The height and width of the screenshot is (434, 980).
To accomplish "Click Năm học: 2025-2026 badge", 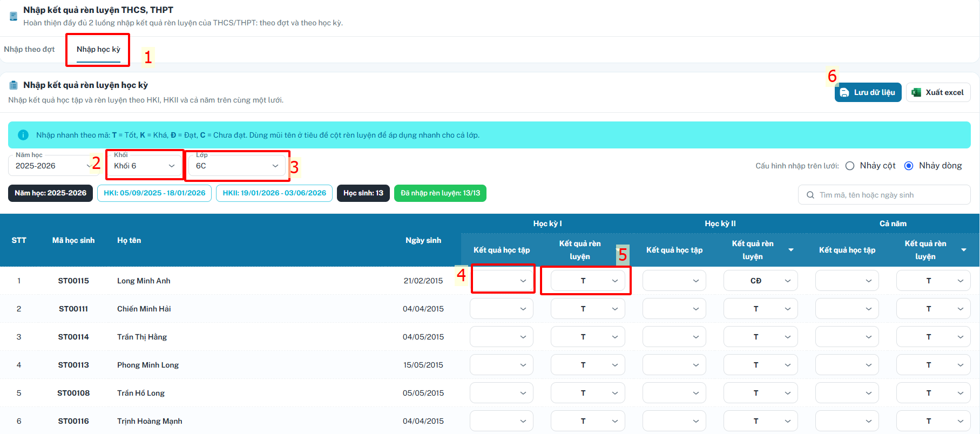I will pyautogui.click(x=50, y=193).
